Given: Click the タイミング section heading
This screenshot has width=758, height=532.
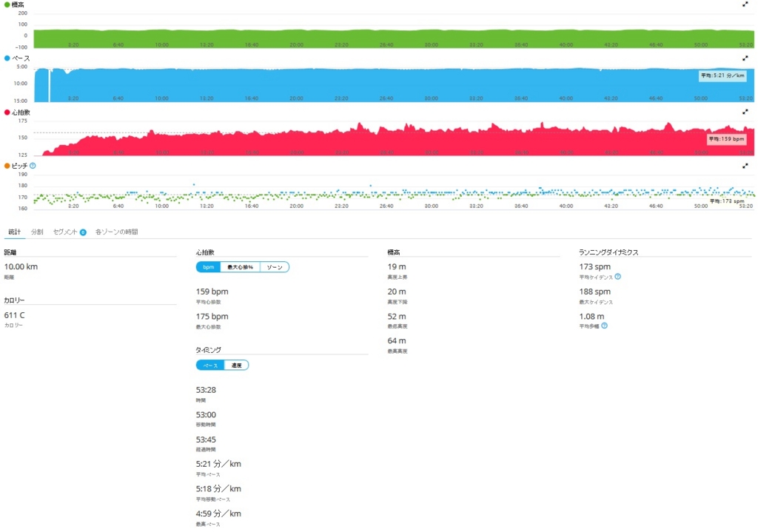Looking at the screenshot, I should [x=209, y=350].
